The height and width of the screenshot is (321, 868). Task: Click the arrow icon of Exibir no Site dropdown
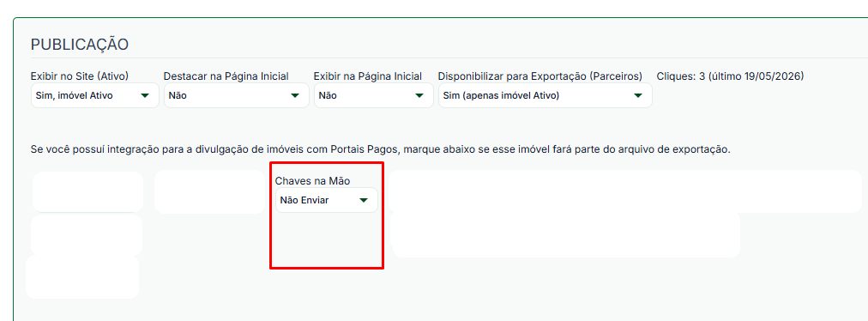(145, 95)
